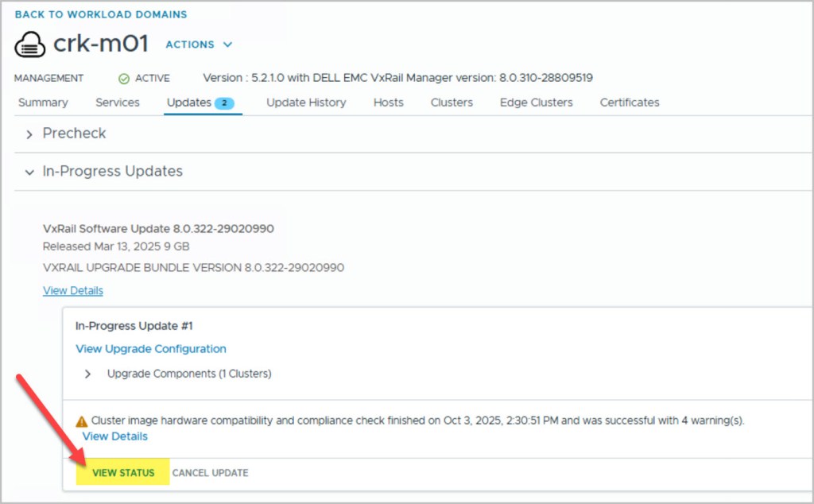Switch to the Clusters tab
Screen dimensions: 814x504
452,103
